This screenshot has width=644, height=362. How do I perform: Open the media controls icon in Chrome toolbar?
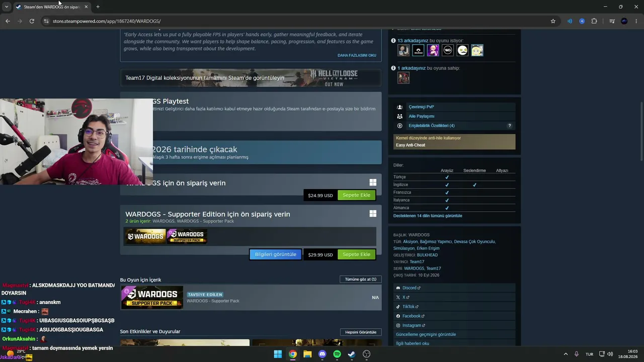pyautogui.click(x=612, y=21)
